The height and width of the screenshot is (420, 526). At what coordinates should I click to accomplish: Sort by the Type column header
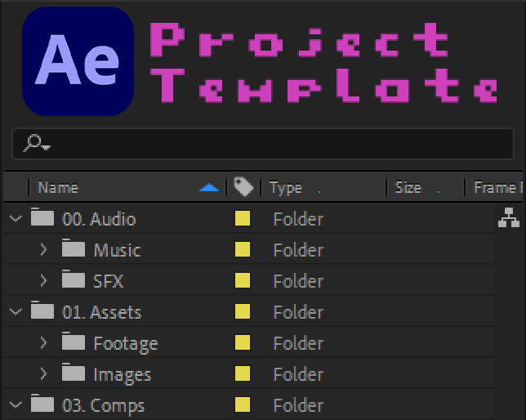[x=286, y=188]
